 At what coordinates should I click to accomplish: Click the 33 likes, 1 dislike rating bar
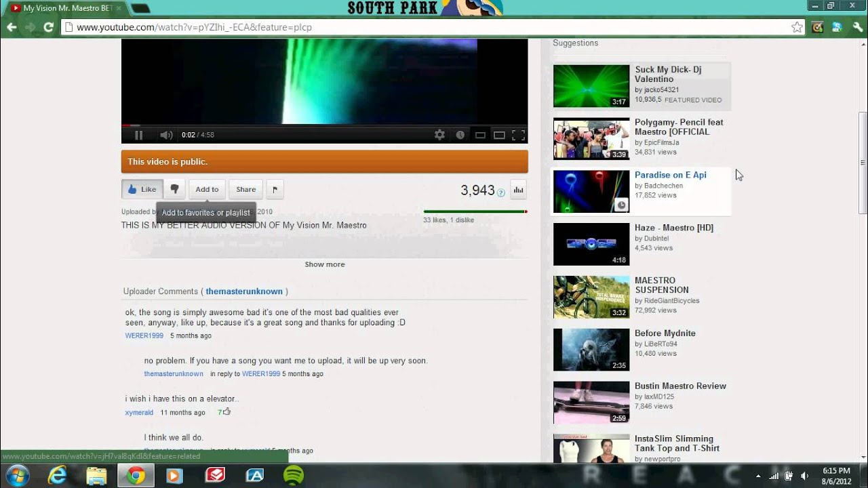(475, 211)
